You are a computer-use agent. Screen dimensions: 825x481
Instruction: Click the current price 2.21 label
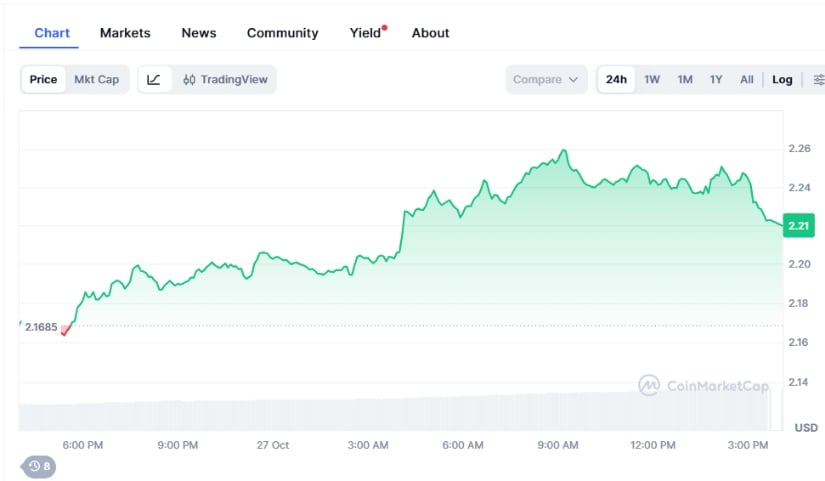tap(798, 225)
